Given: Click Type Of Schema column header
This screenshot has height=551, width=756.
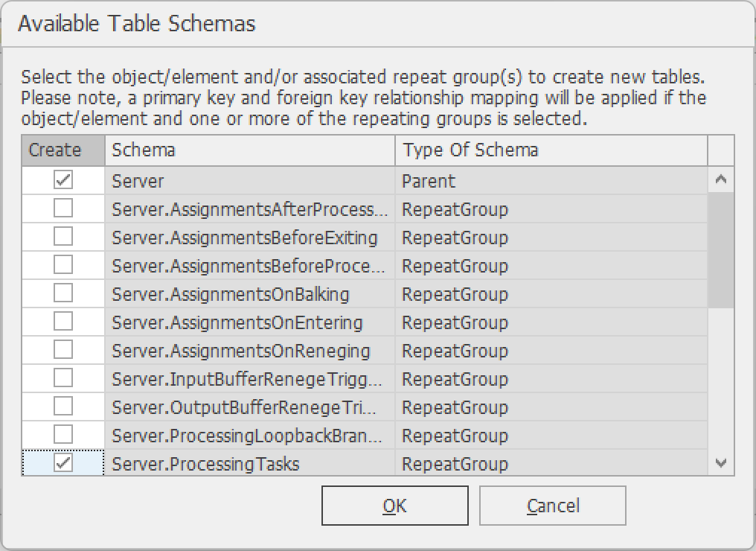Looking at the screenshot, I should tap(551, 150).
